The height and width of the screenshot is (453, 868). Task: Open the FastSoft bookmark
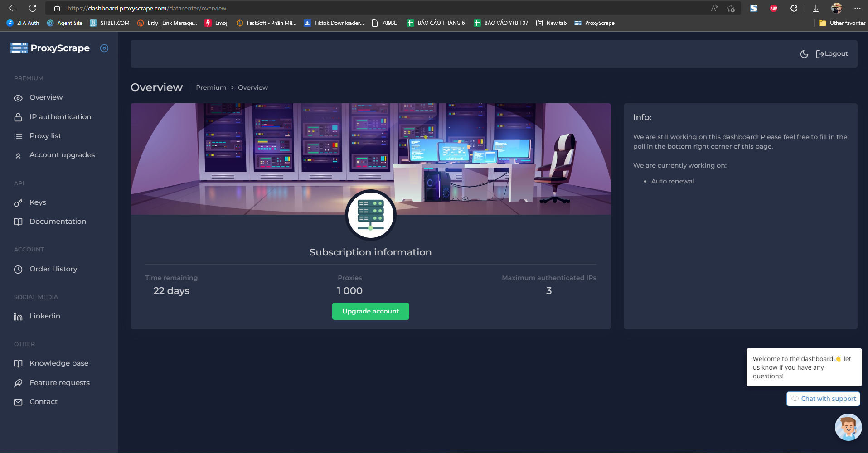(x=266, y=23)
